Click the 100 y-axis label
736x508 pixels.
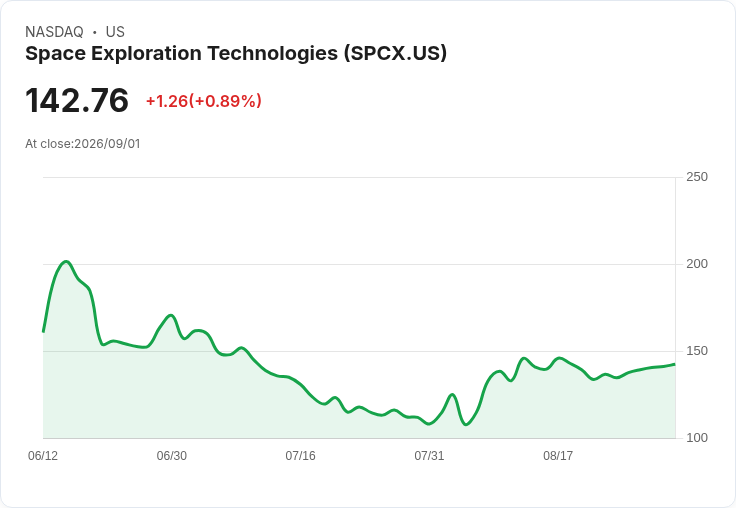697,438
